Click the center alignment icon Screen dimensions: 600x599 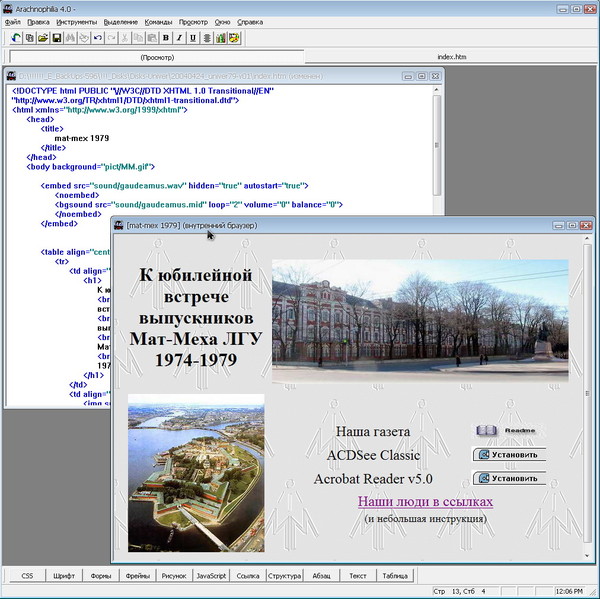click(x=207, y=38)
